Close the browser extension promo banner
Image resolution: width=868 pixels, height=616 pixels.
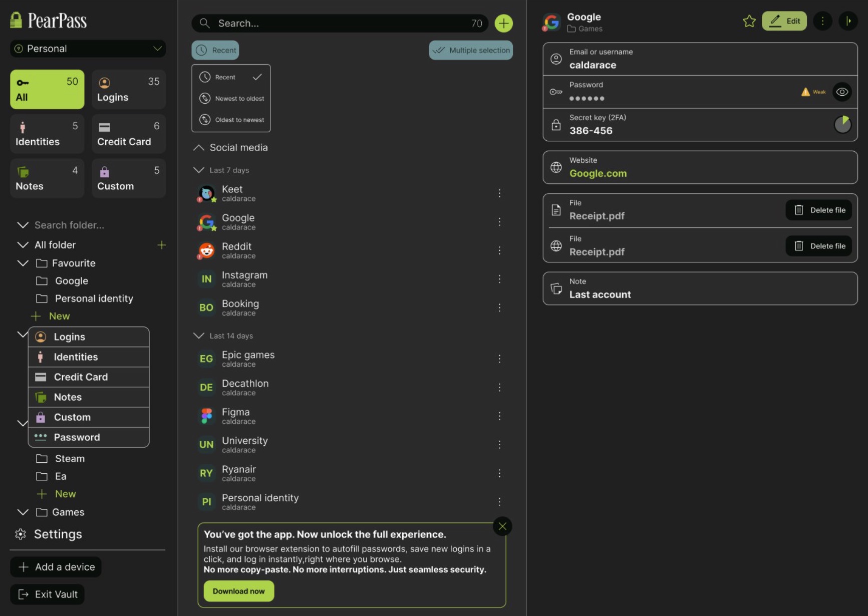502,526
